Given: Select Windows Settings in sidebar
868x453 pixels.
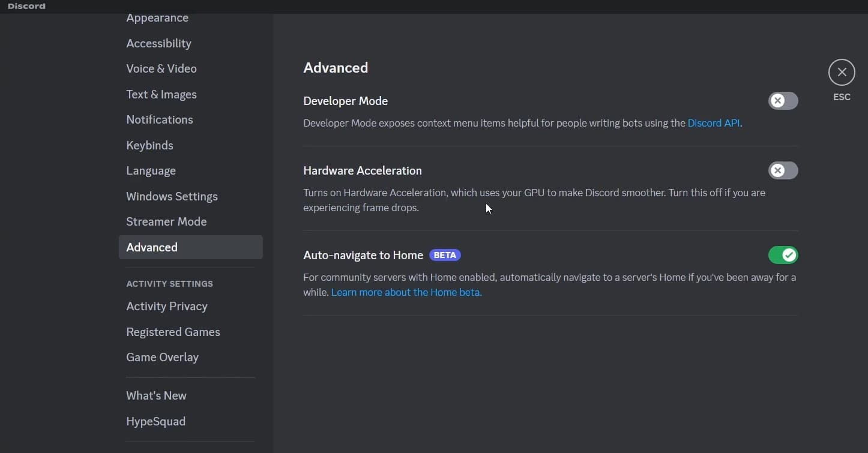Looking at the screenshot, I should 172,196.
